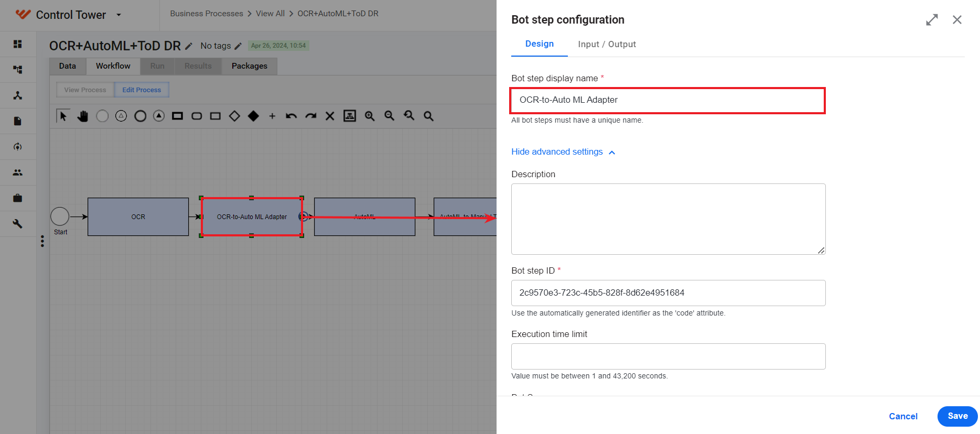
Task: Collapse the advanced settings chevron
Action: pos(612,153)
